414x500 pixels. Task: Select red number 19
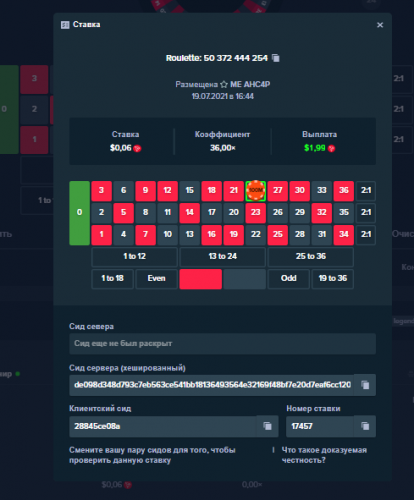[x=233, y=235]
